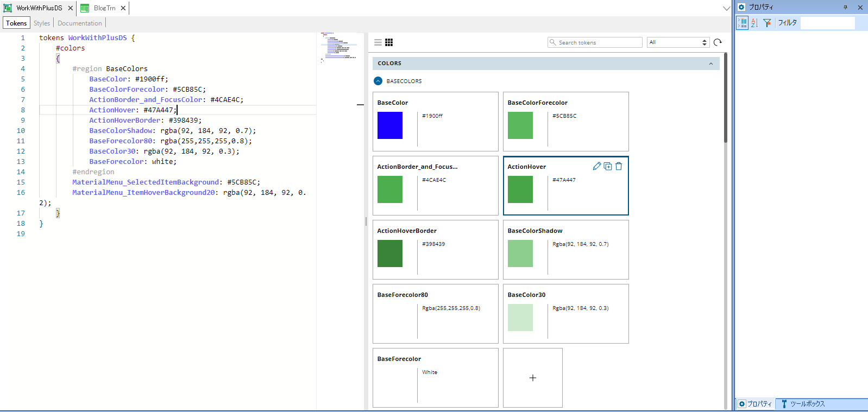
Task: Click the Properties filter text field
Action: (827, 23)
